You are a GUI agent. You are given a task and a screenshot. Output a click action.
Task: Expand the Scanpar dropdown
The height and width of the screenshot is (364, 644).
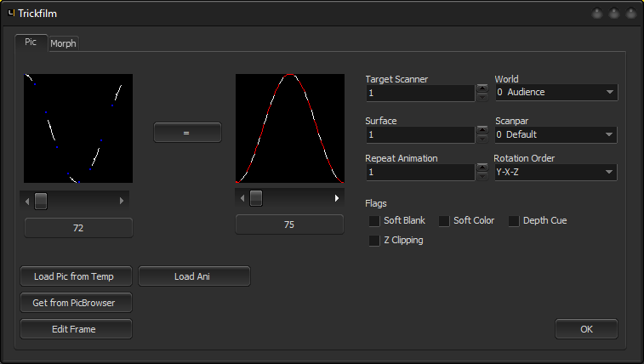(556, 134)
